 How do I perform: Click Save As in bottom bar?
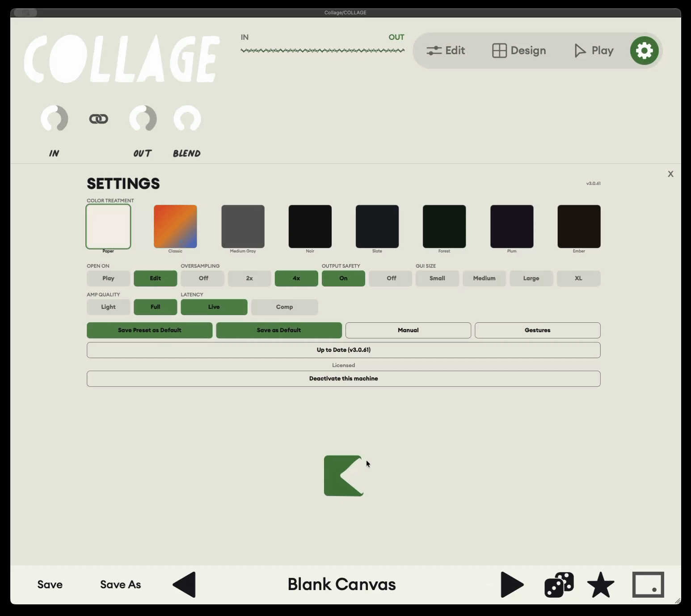tap(120, 584)
